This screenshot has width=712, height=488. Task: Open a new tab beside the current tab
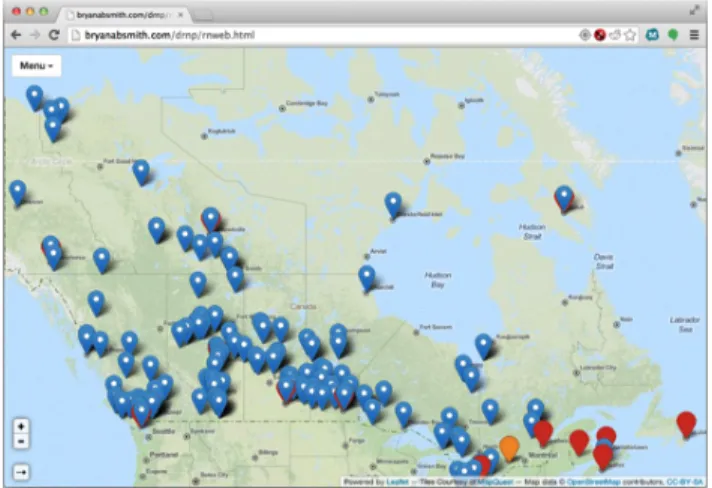coord(203,16)
